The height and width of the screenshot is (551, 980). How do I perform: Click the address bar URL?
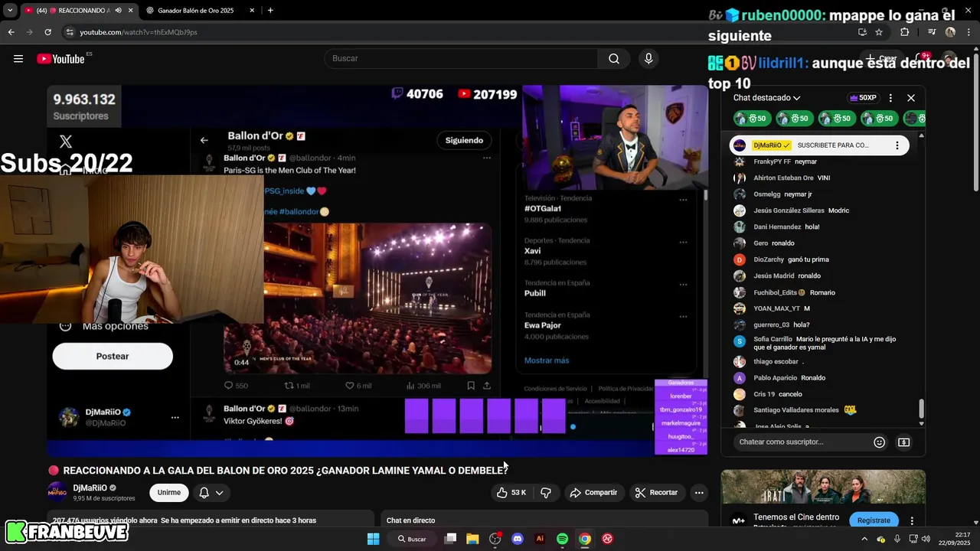(x=139, y=32)
